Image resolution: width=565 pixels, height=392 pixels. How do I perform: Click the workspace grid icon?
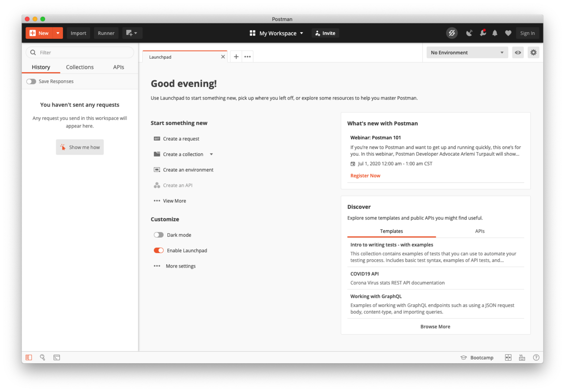(252, 33)
